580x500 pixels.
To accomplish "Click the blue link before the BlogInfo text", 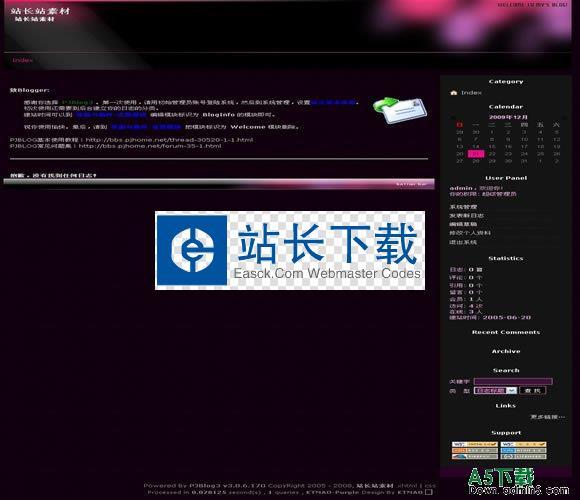I will [111, 115].
